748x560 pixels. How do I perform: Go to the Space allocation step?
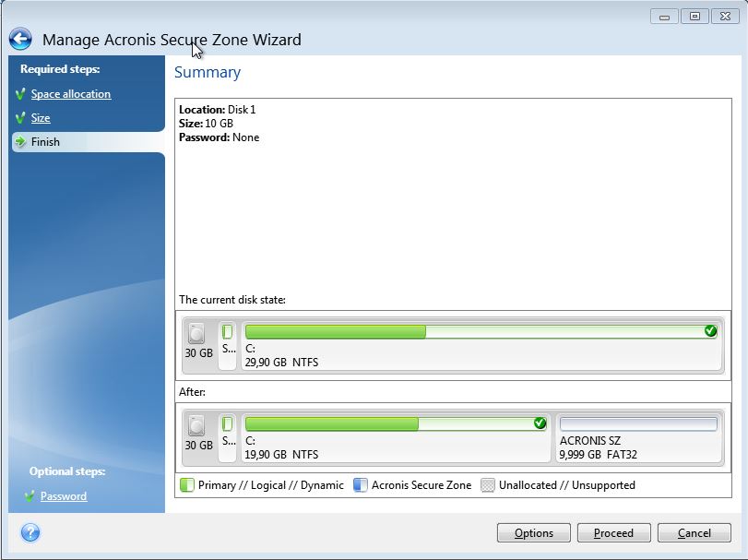pos(71,94)
